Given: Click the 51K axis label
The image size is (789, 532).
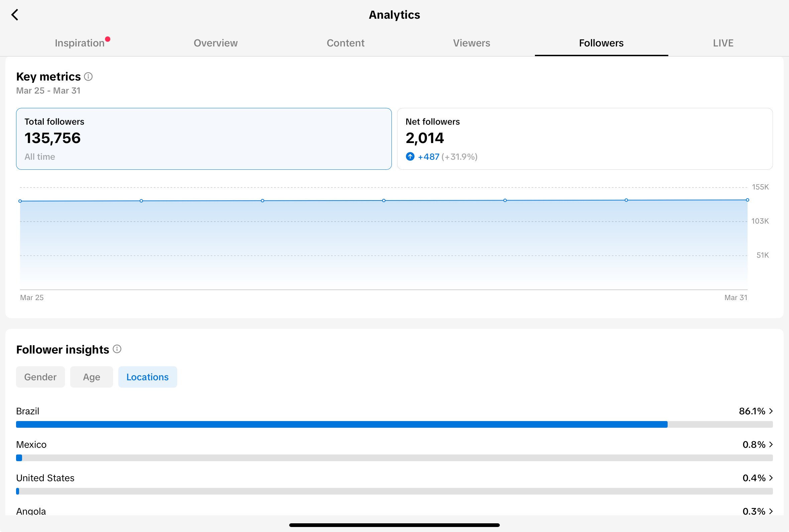Looking at the screenshot, I should [x=763, y=255].
